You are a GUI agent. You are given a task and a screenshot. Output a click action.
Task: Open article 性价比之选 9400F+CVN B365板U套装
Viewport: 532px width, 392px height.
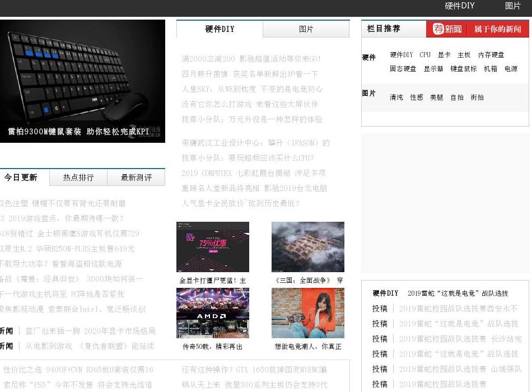78,370
